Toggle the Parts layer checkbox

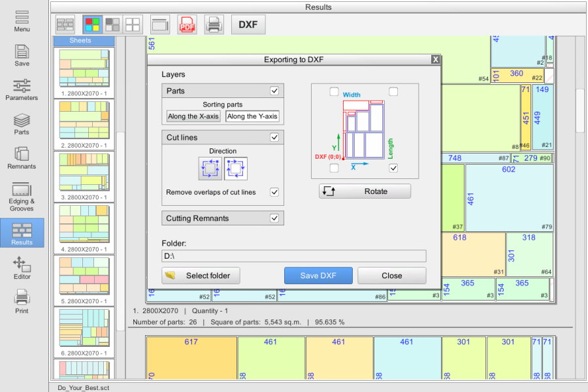(x=274, y=91)
